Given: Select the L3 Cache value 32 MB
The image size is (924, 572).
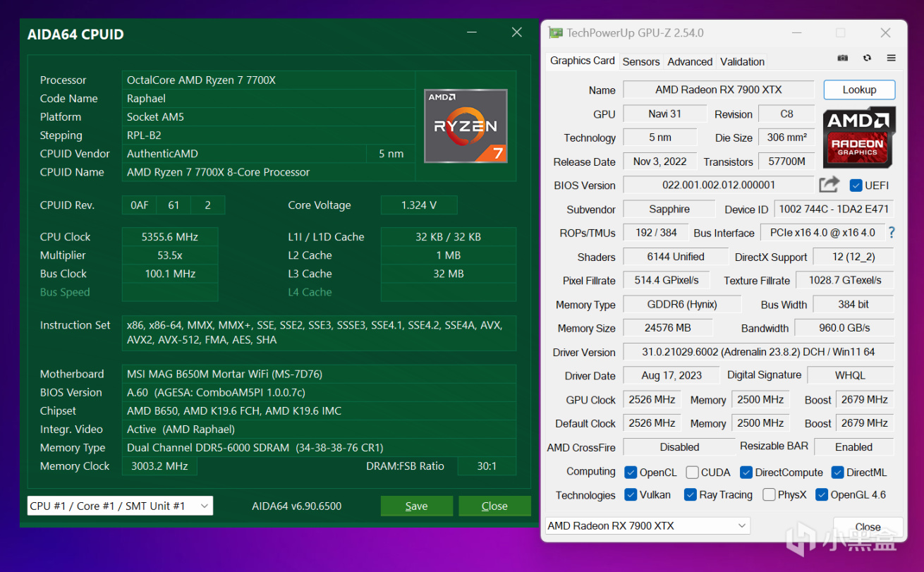Looking at the screenshot, I should click(x=449, y=274).
